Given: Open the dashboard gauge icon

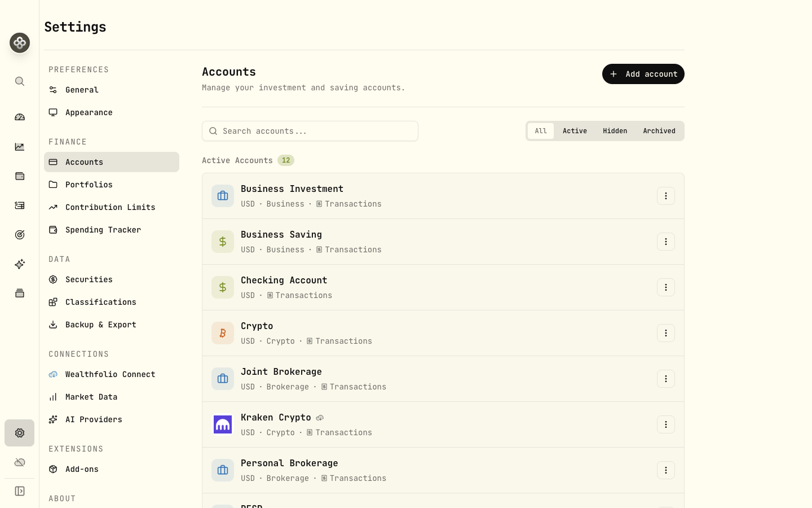Looking at the screenshot, I should pyautogui.click(x=20, y=117).
